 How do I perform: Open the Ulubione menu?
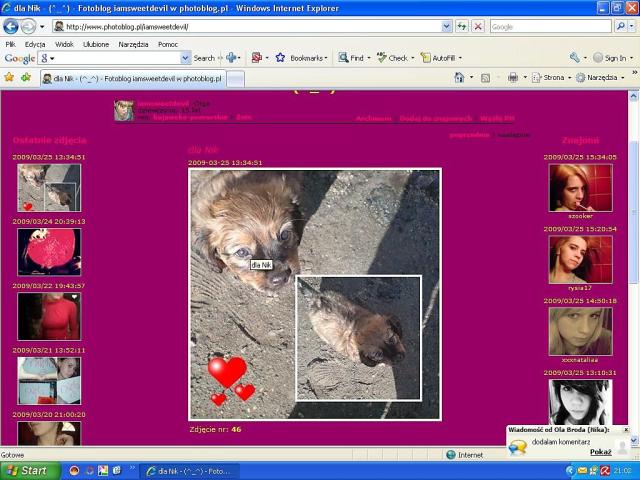(x=96, y=44)
